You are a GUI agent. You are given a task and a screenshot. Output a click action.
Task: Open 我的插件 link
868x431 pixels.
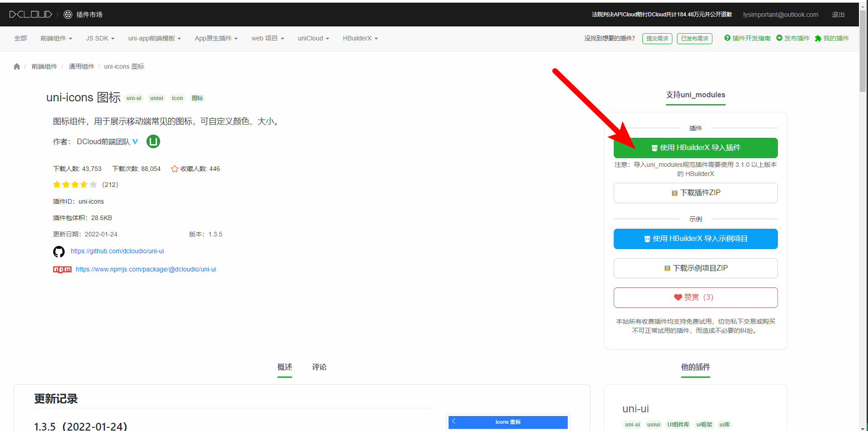point(836,38)
